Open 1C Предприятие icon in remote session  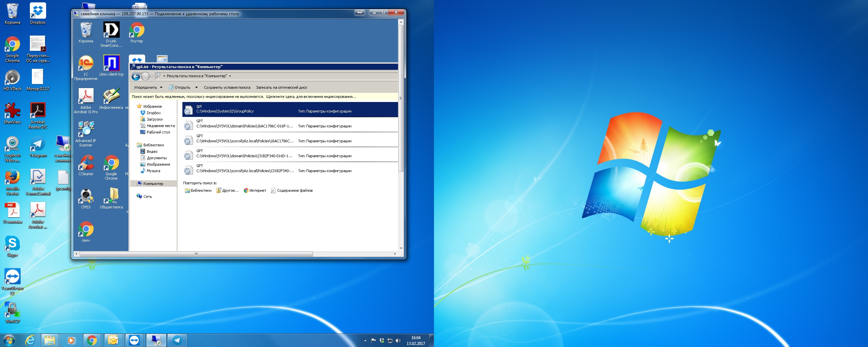point(86,68)
